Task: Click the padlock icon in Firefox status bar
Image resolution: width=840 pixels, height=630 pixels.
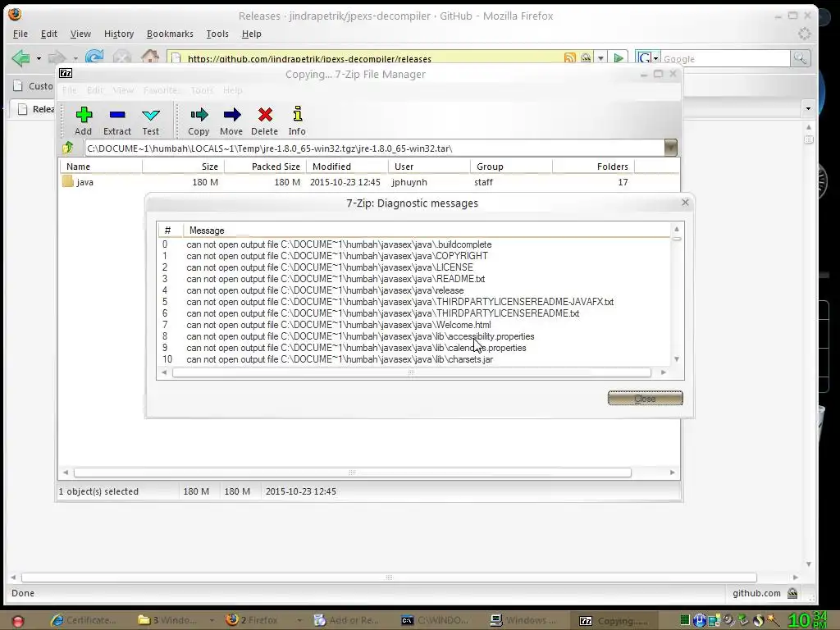Action: point(792,593)
